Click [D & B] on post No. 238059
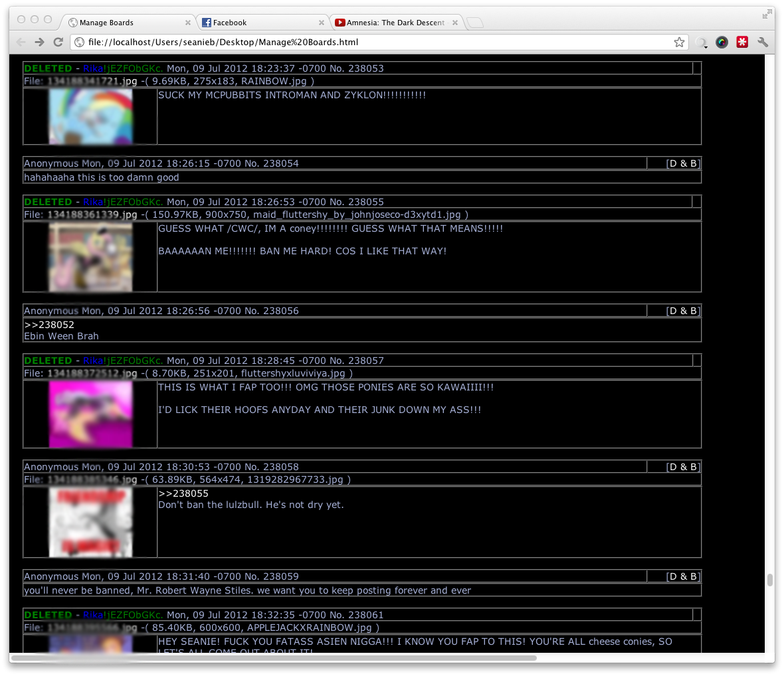 (x=684, y=576)
